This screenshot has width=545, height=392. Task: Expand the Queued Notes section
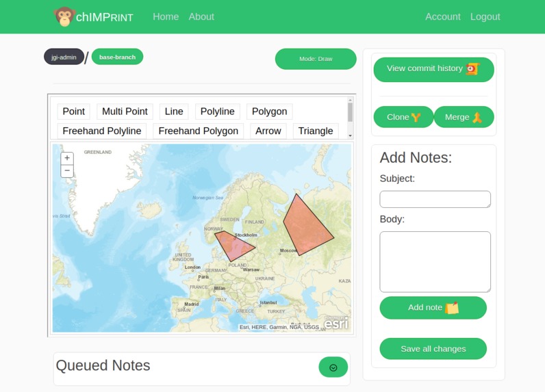click(333, 367)
